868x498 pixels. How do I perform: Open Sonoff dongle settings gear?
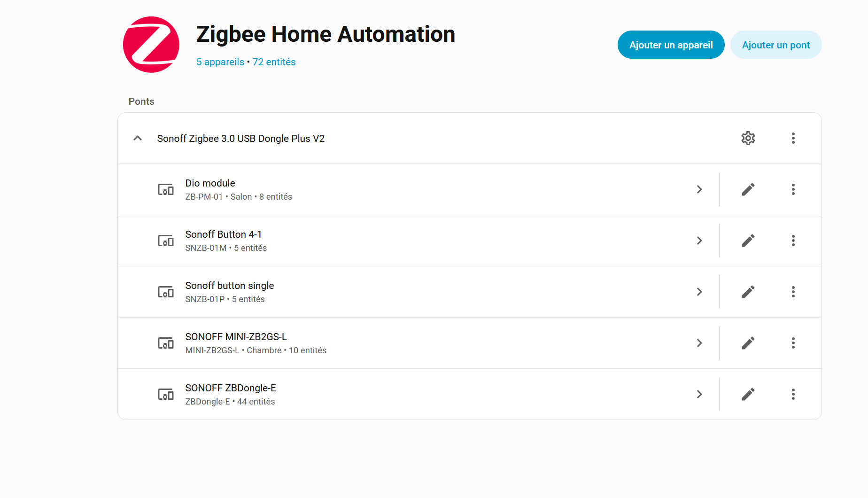point(748,138)
